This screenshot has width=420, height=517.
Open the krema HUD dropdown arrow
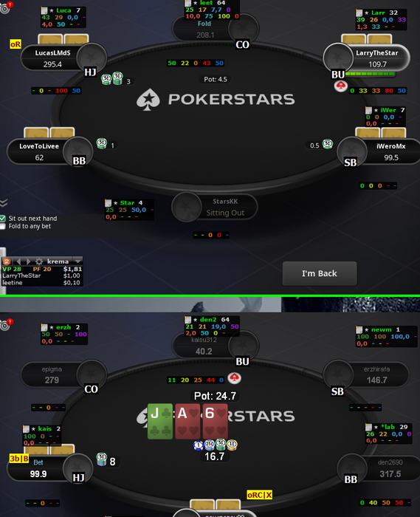pos(78,261)
